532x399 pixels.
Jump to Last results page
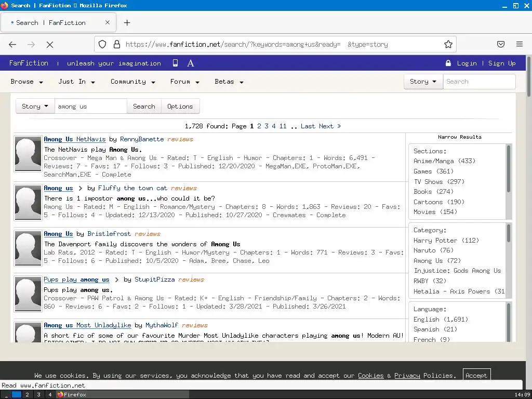tap(308, 126)
